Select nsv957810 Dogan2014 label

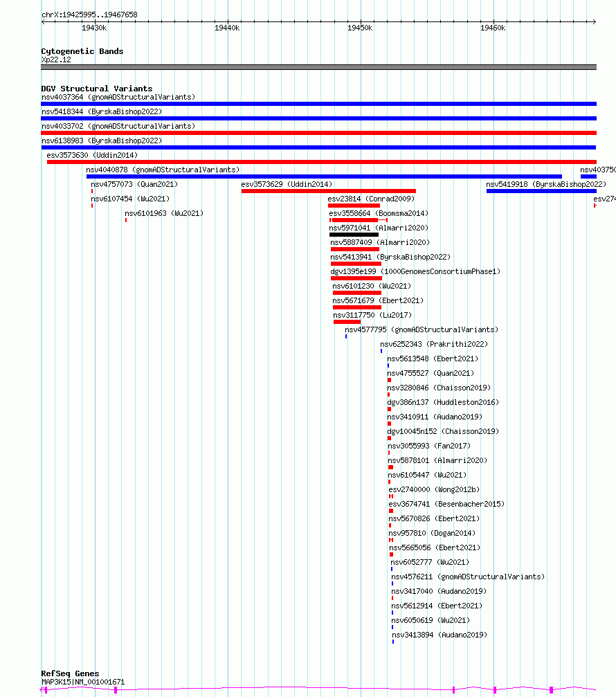[x=432, y=533]
